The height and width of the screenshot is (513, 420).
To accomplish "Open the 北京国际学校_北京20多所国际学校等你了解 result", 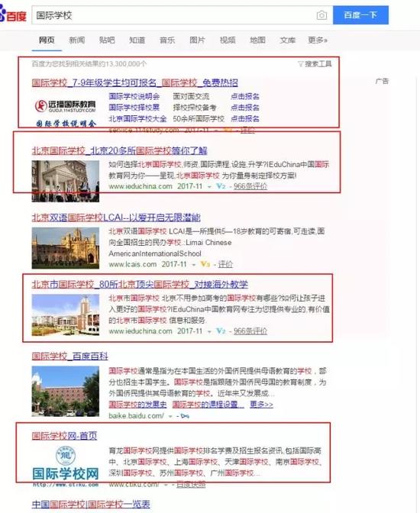I will 119,151.
